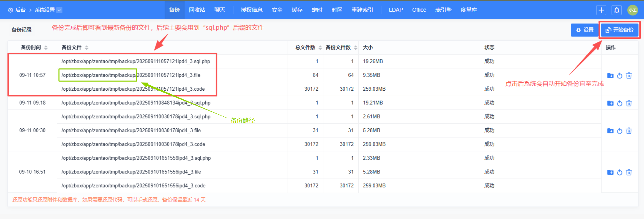Delete the 09-11 10:57 backup trash icon
Image resolution: width=644 pixels, height=219 pixels.
629,76
